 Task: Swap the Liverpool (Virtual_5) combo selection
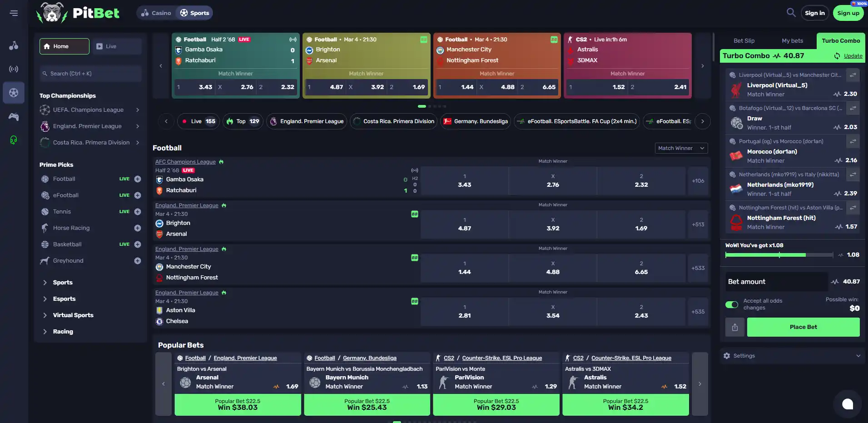click(x=853, y=75)
